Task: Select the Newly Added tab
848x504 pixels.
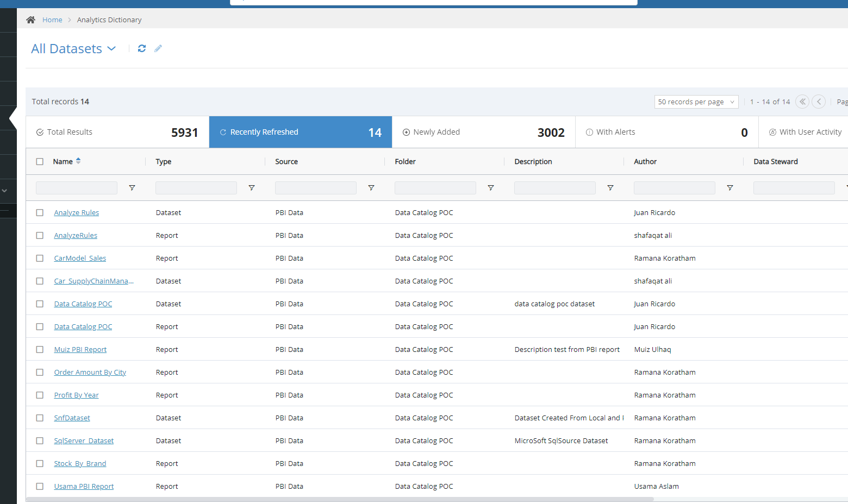Action: tap(484, 132)
